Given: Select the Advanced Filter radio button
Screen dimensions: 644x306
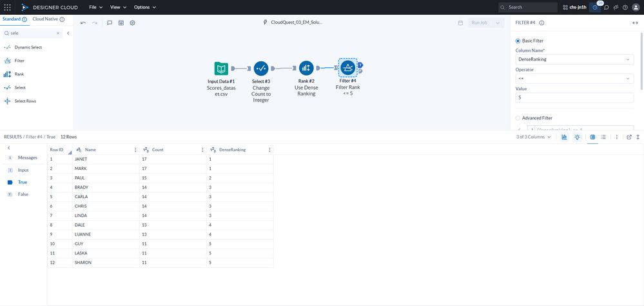Looking at the screenshot, I should (518, 118).
